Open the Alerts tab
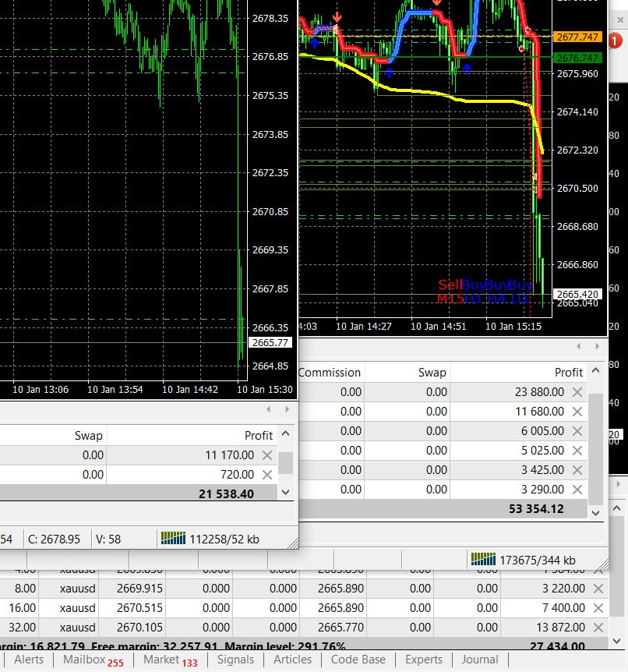Screen dimensions: 628x672 (x=29, y=660)
